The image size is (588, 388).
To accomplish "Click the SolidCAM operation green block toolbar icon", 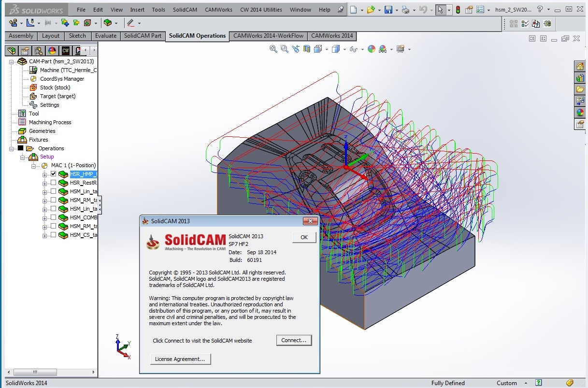I will (x=107, y=23).
